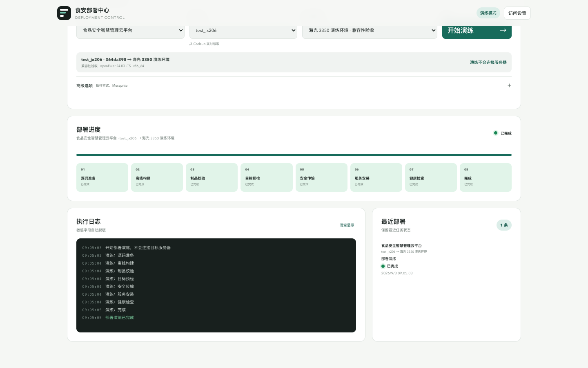The height and width of the screenshot is (368, 588).
Task: Select step 05 安全传输 card
Action: (x=321, y=177)
